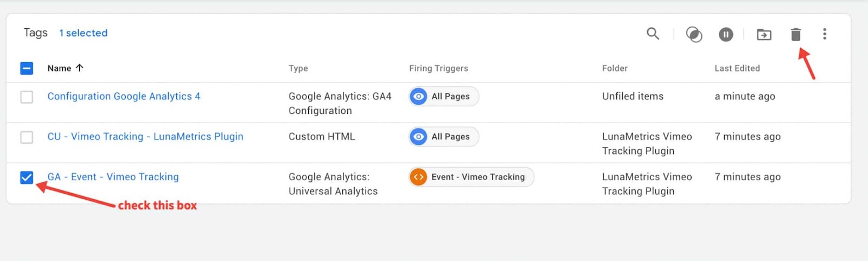The height and width of the screenshot is (261, 868).
Task: Open the search tags magnifier icon
Action: pos(653,34)
